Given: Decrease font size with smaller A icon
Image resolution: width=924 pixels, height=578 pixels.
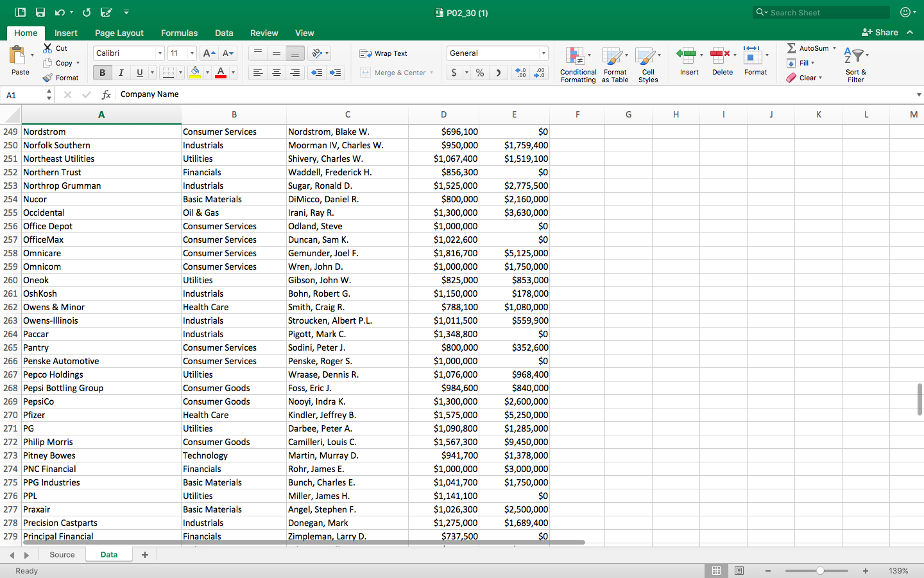Looking at the screenshot, I should point(228,53).
